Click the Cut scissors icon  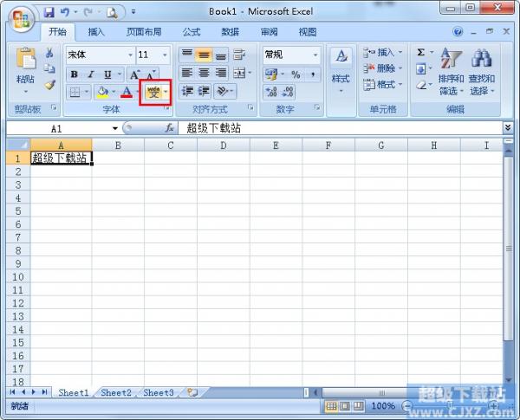(49, 54)
